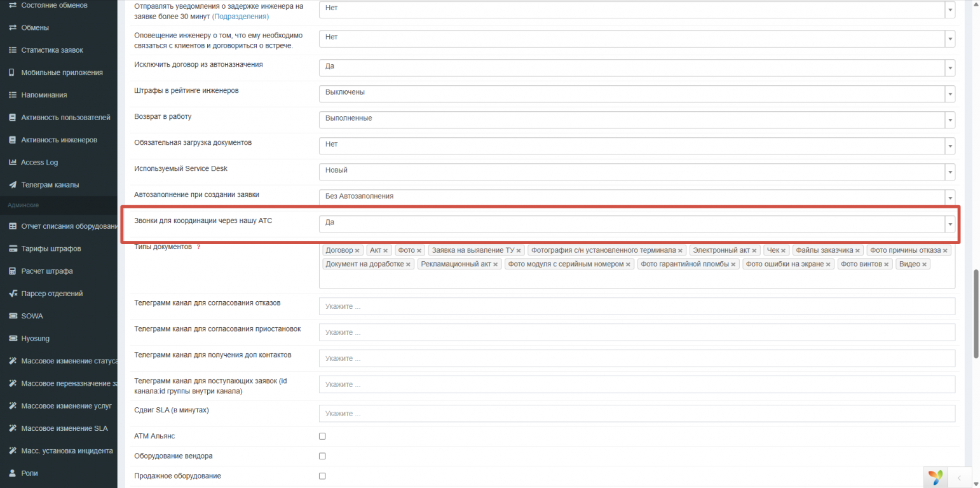Click the Yii debug toolbar logo

pos(935,477)
